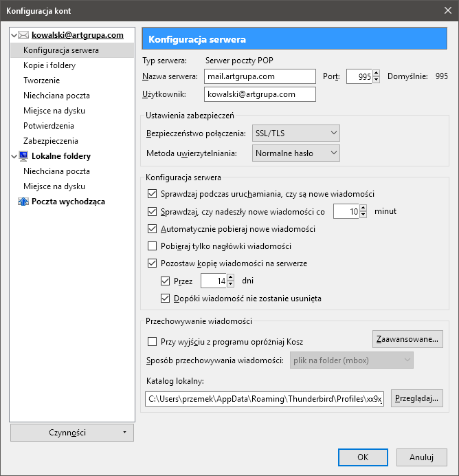This screenshot has height=476, width=459.
Task: Decrease the check interval minutes spinner
Action: pyautogui.click(x=363, y=215)
